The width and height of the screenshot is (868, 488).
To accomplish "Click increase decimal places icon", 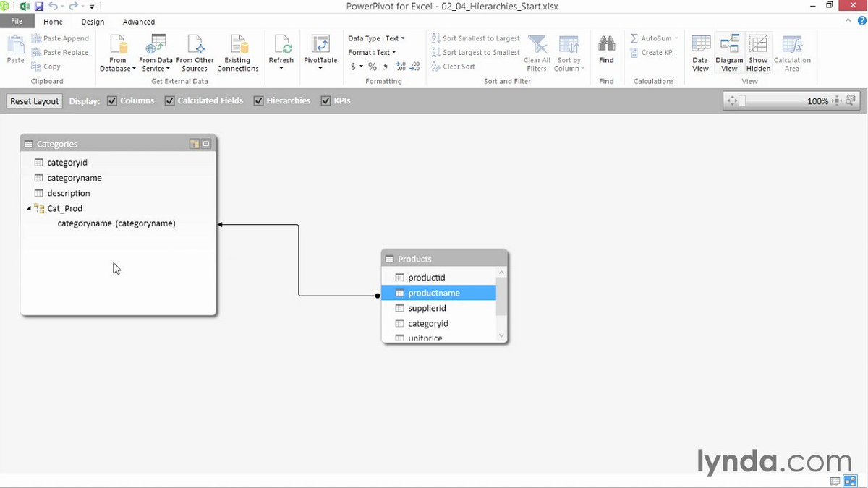I will [x=401, y=67].
